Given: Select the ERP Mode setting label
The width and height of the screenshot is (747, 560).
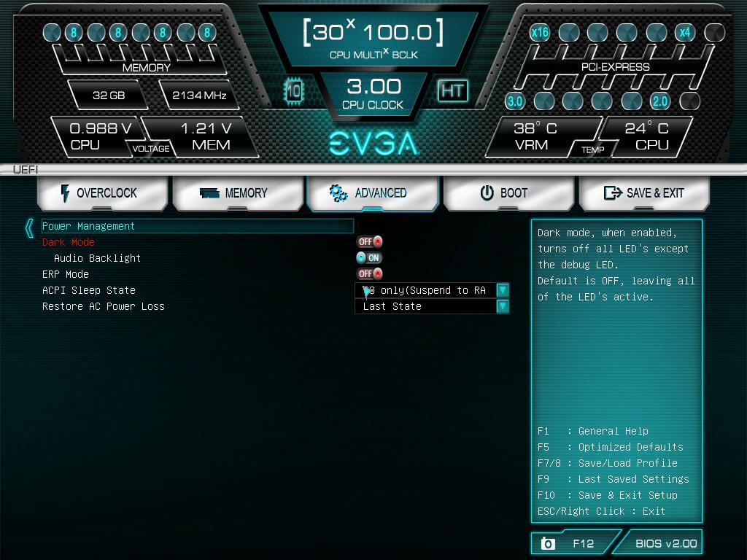Looking at the screenshot, I should coord(66,274).
